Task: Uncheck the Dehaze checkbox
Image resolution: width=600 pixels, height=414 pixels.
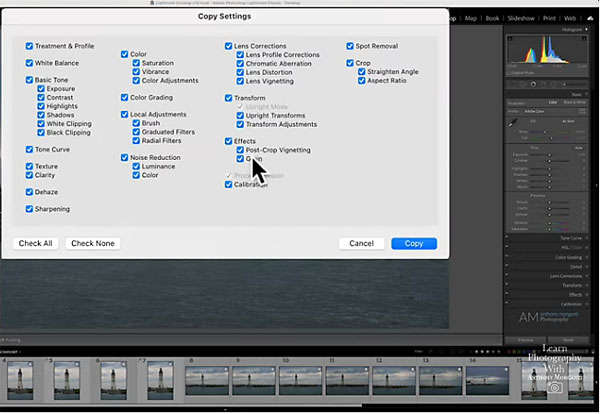Action: coord(29,192)
